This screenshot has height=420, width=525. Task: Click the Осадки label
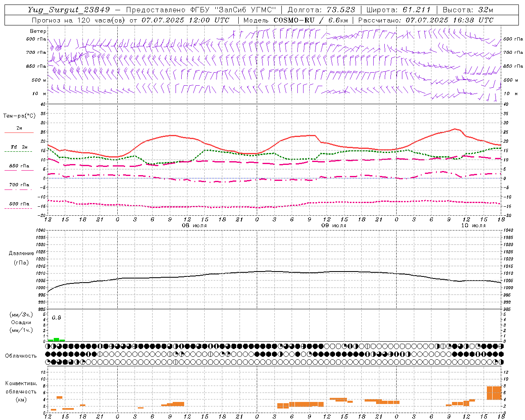[x=21, y=322]
